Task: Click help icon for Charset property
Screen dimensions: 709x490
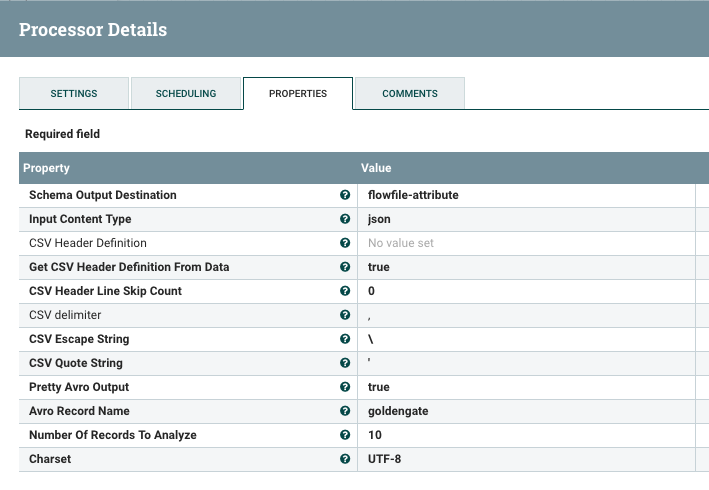Action: click(x=345, y=459)
